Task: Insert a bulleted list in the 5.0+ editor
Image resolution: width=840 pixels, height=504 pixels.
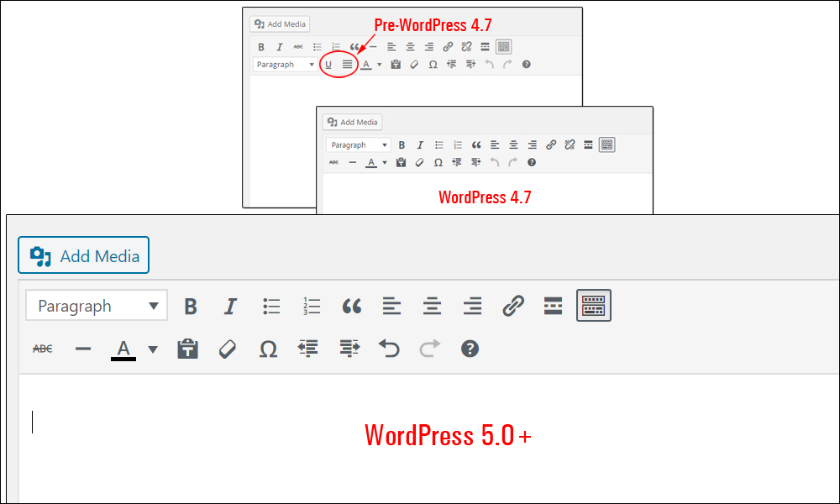Action: [x=271, y=307]
